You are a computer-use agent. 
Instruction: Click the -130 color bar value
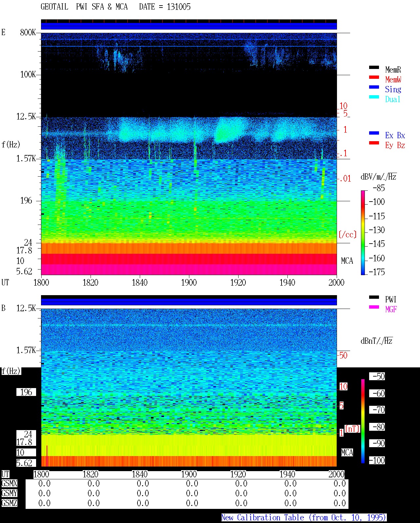tap(377, 230)
